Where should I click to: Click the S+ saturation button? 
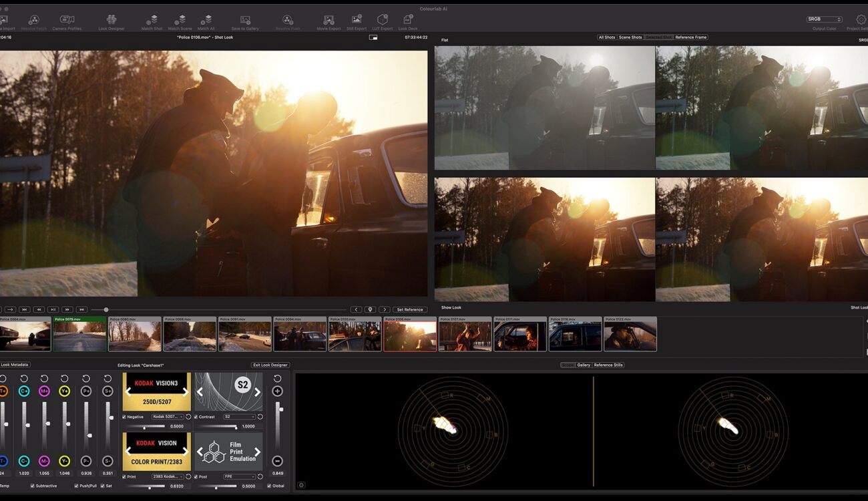coord(107,391)
